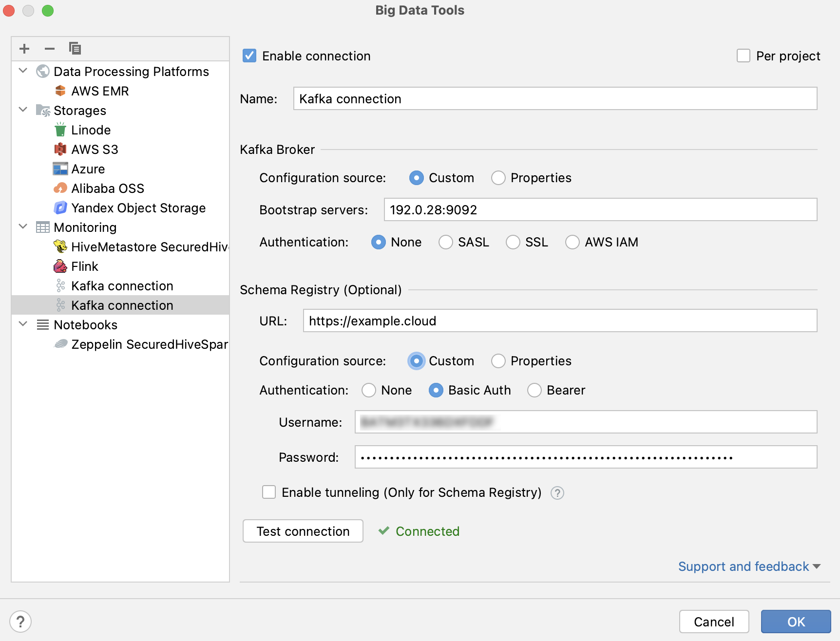Click the Yandex Object Storage icon
840x641 pixels.
60,208
